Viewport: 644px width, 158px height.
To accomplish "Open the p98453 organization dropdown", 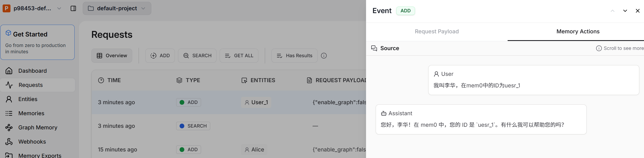I will tap(32, 8).
